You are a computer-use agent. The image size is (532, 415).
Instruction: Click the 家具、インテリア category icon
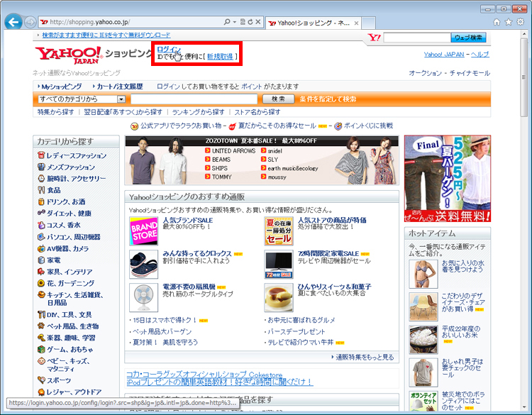tap(41, 272)
